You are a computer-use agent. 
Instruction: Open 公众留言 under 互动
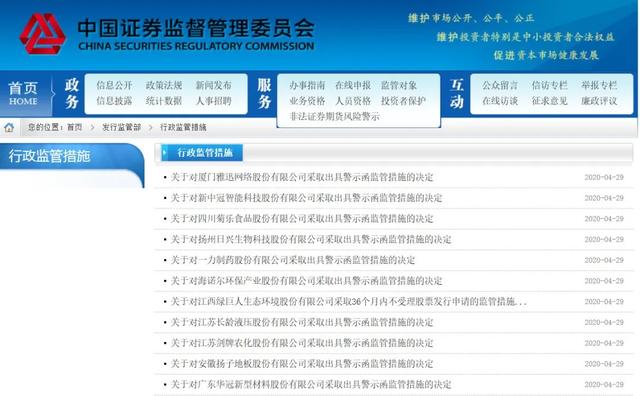coord(500,85)
